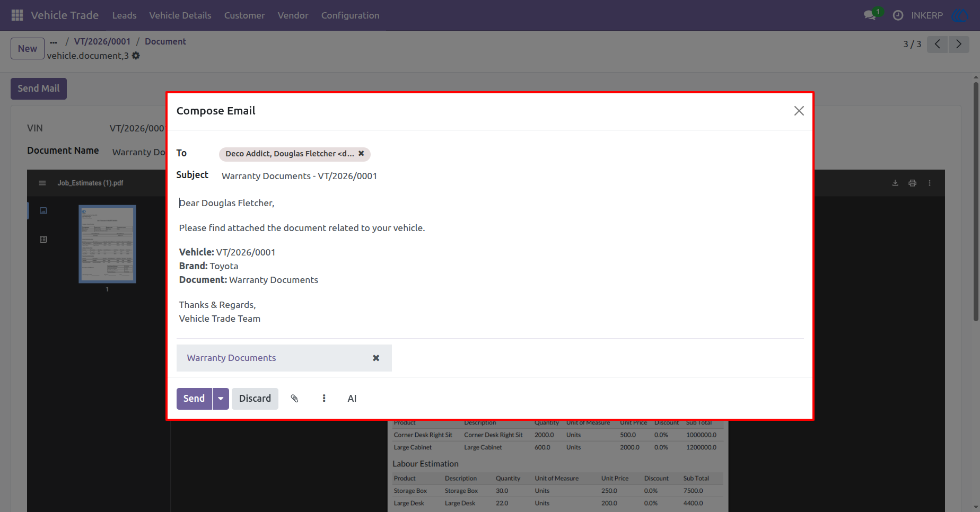Expand the breadcrumb ellipsis
Image resolution: width=980 pixels, height=512 pixels.
54,42
